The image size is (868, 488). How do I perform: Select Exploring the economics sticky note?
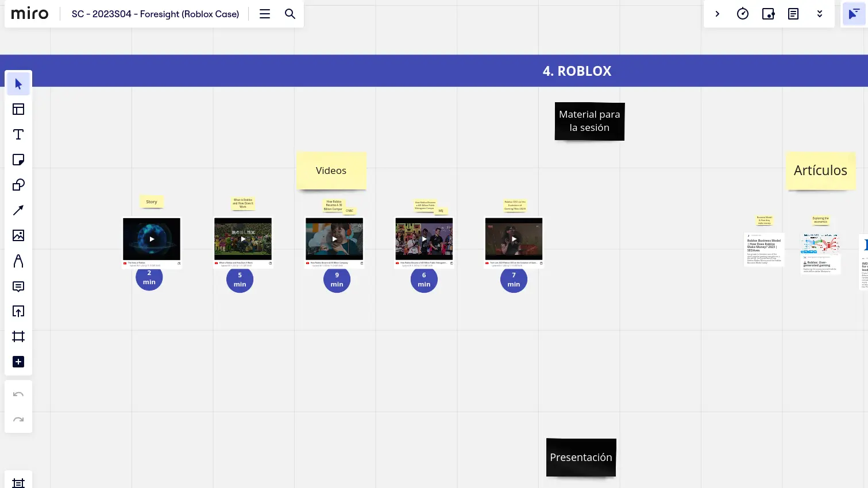tap(821, 220)
